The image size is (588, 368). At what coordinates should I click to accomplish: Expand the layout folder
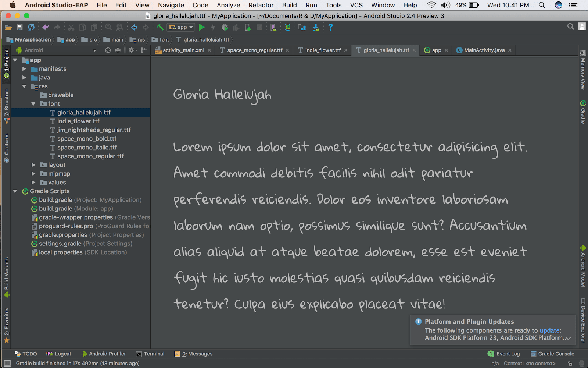coord(33,165)
